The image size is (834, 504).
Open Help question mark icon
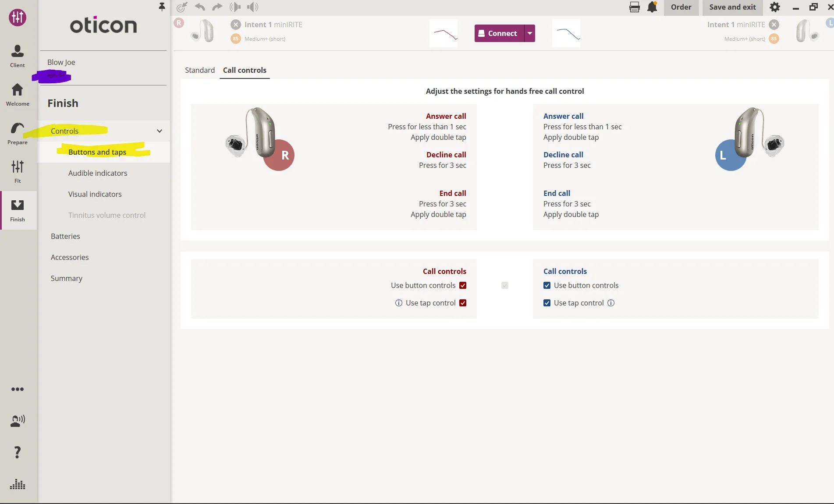tap(18, 452)
